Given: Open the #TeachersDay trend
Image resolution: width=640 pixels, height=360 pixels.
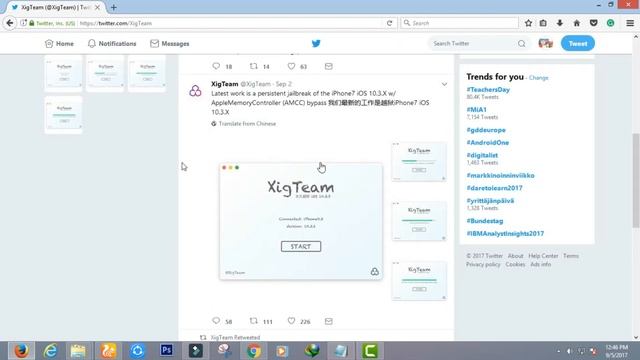Looking at the screenshot, I should pos(488,89).
